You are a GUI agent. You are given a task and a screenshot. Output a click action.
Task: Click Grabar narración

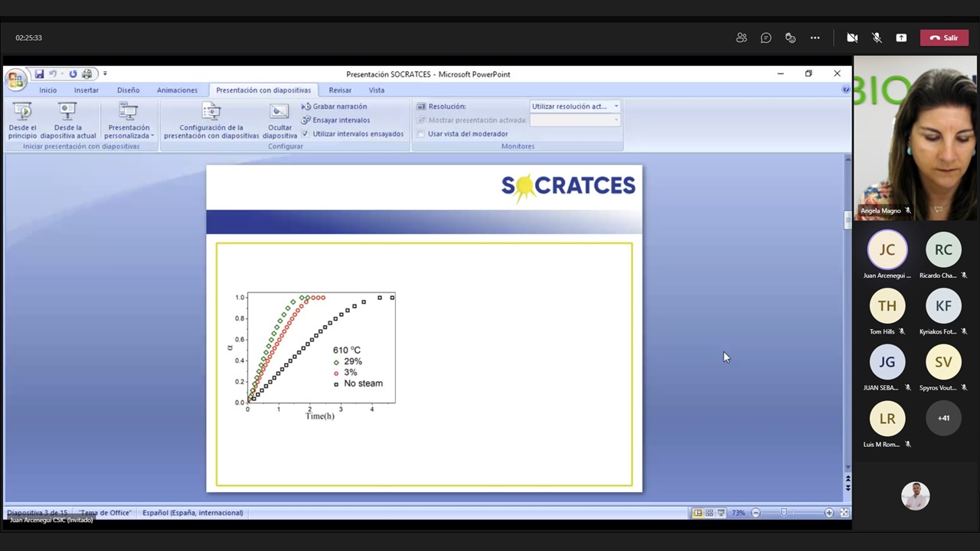(x=334, y=106)
